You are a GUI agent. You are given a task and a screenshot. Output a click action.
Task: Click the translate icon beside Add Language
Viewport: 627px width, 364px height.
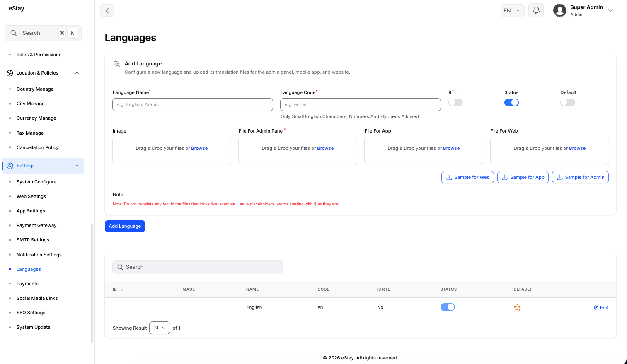point(116,64)
